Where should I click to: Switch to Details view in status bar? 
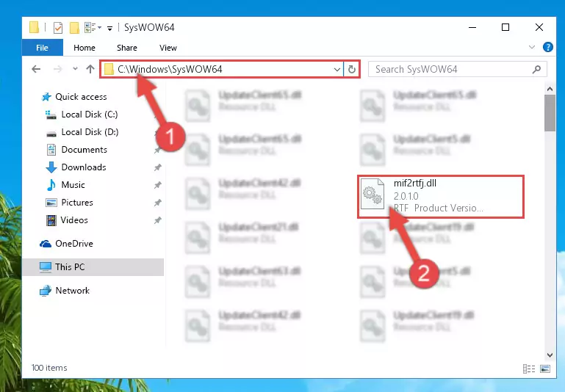(x=528, y=369)
